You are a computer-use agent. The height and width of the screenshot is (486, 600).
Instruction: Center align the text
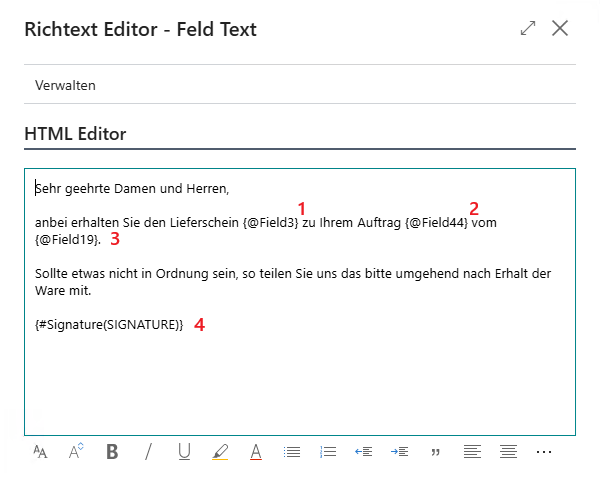tap(508, 452)
